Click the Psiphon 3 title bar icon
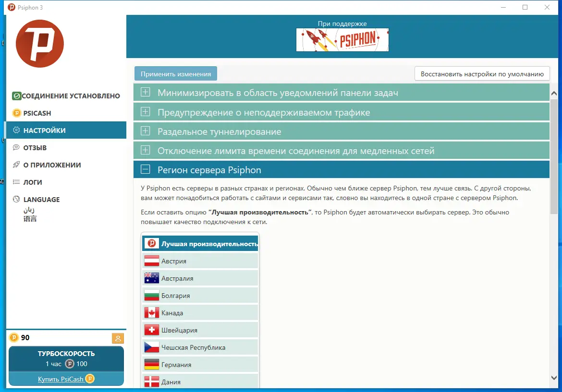562x392 pixels. pyautogui.click(x=12, y=7)
